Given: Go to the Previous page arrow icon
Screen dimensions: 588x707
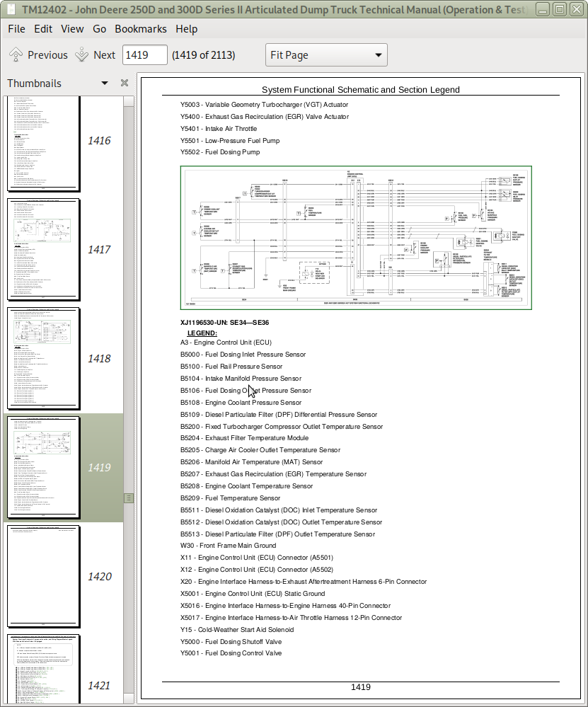Looking at the screenshot, I should (16, 55).
